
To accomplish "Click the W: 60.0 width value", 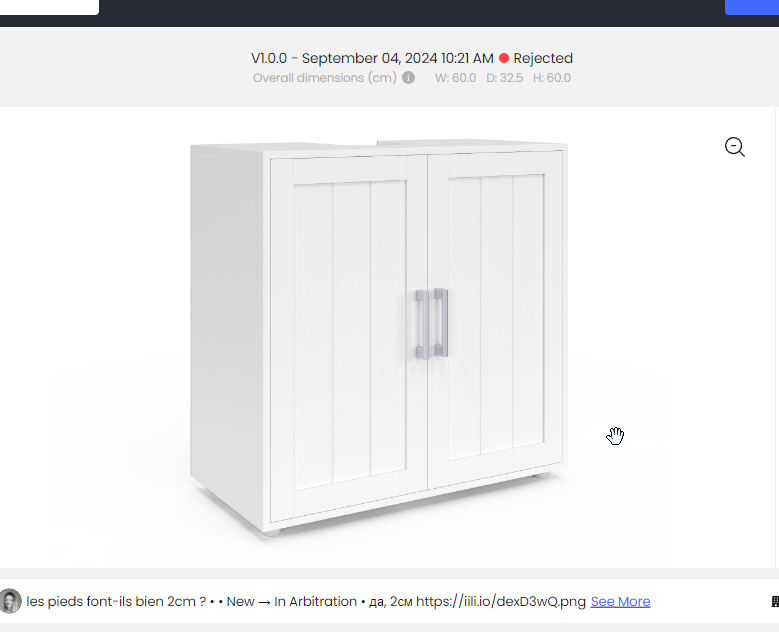I will [x=455, y=78].
